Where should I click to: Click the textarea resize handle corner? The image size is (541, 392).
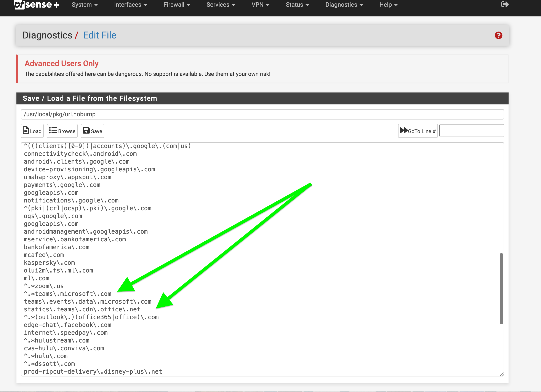(x=502, y=374)
